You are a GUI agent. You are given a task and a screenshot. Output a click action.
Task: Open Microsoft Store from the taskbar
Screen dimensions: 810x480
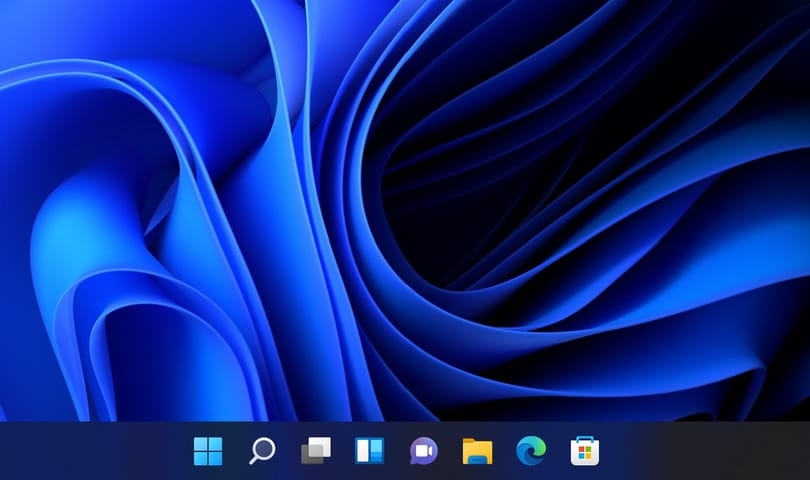coord(585,451)
